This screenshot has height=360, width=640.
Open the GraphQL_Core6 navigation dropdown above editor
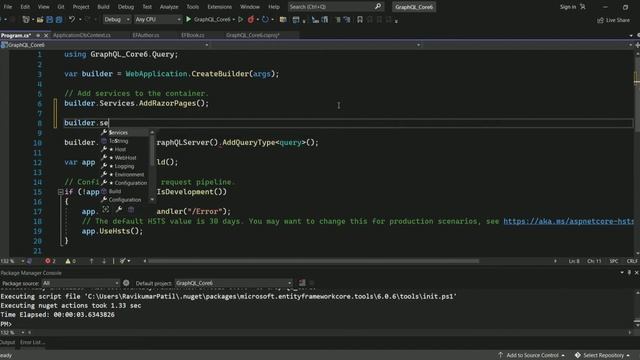[105, 45]
